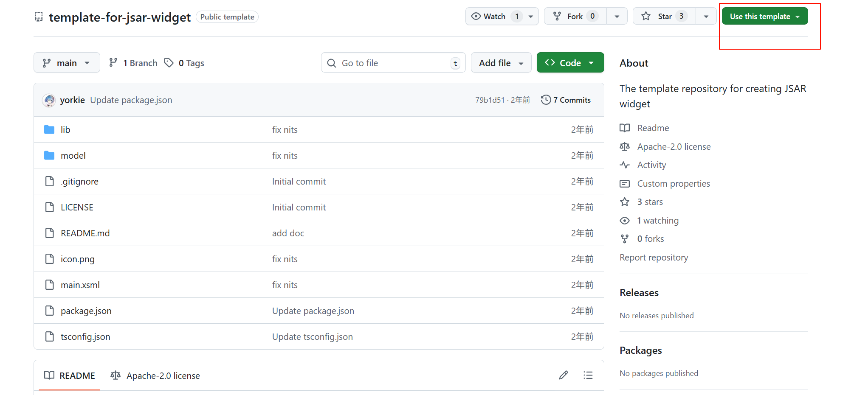Click the repository template icon beside the title
This screenshot has width=868, height=395.
click(39, 17)
